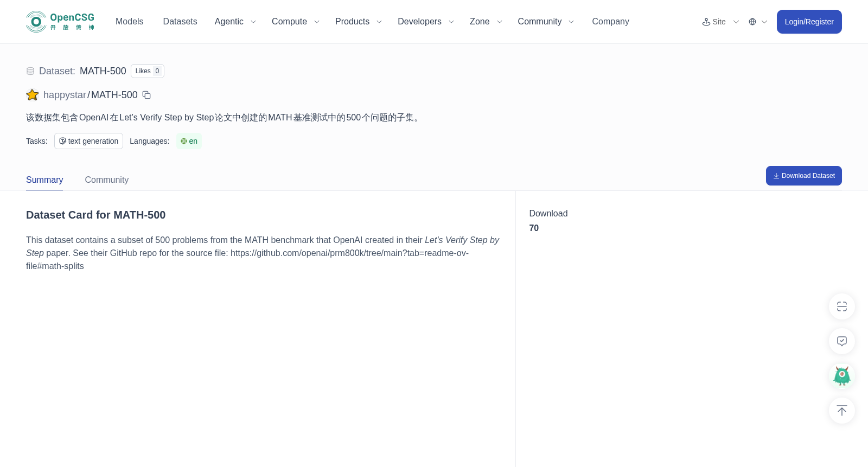The height and width of the screenshot is (467, 868).
Task: Expand the Agentic menu
Action: [x=235, y=22]
